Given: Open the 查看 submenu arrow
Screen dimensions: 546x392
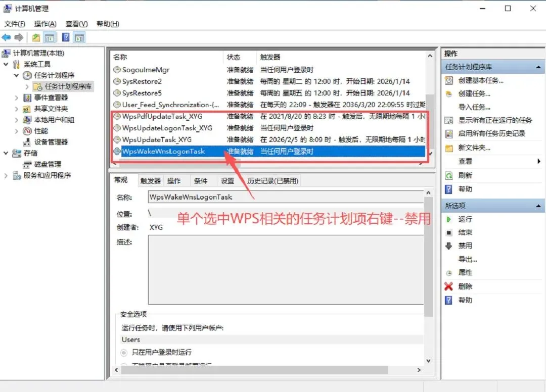Looking at the screenshot, I should [539, 161].
